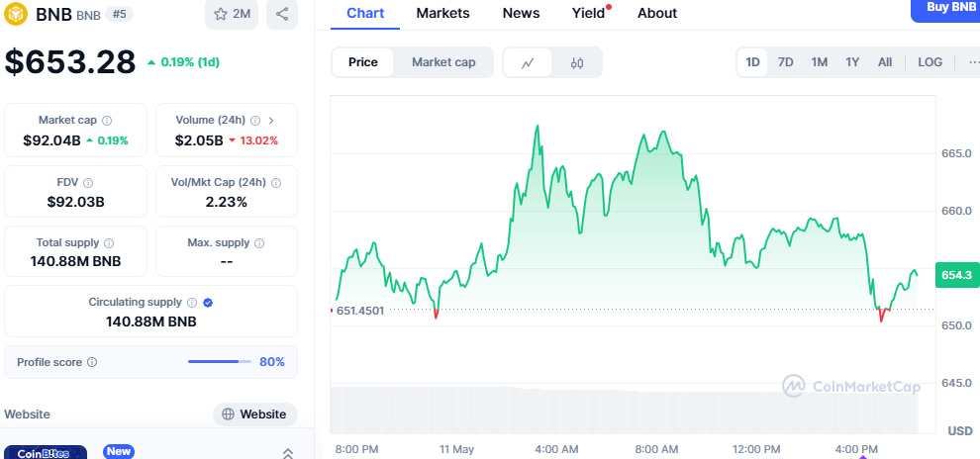The height and width of the screenshot is (459, 980).
Task: Click FDV info icon
Action: point(88,183)
